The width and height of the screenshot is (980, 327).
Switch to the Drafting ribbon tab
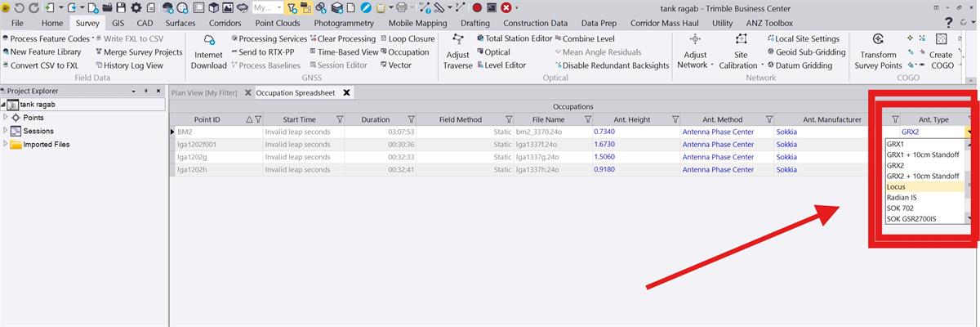[475, 24]
